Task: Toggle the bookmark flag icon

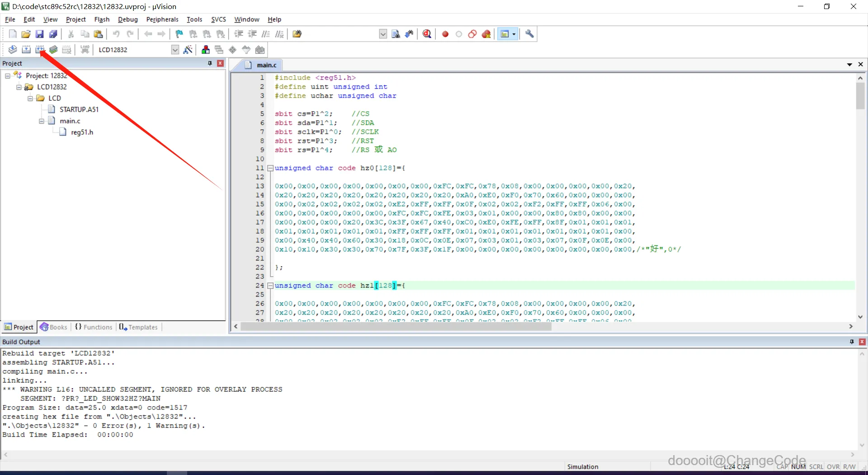Action: point(179,34)
